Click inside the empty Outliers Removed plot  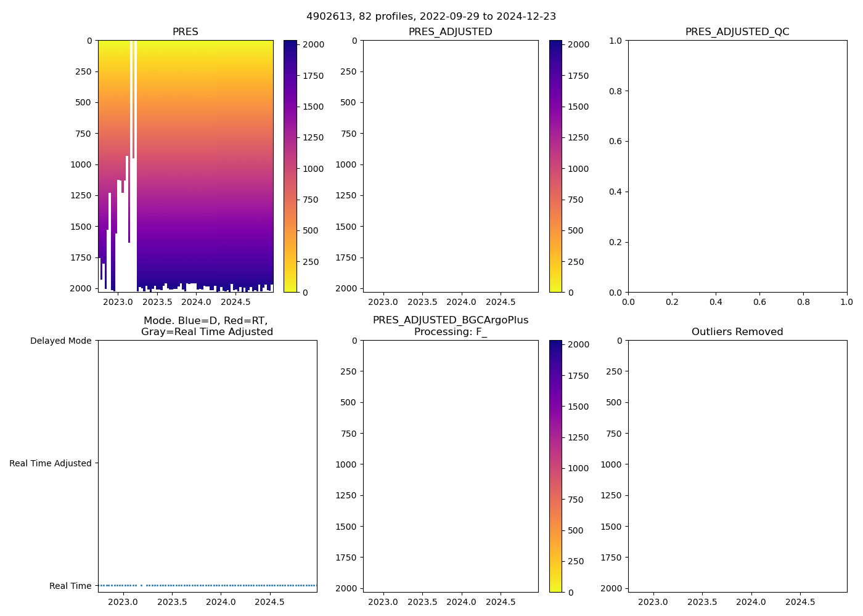737,466
